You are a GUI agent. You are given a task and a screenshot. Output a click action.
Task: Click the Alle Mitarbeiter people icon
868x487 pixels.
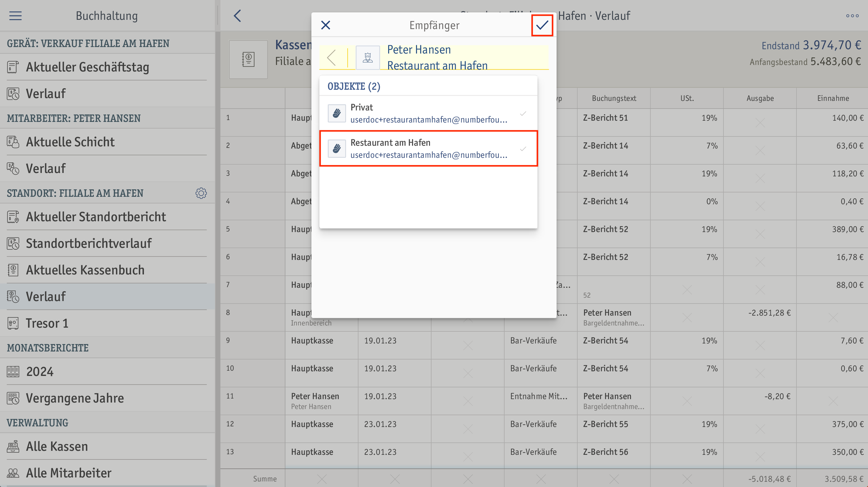(13, 473)
